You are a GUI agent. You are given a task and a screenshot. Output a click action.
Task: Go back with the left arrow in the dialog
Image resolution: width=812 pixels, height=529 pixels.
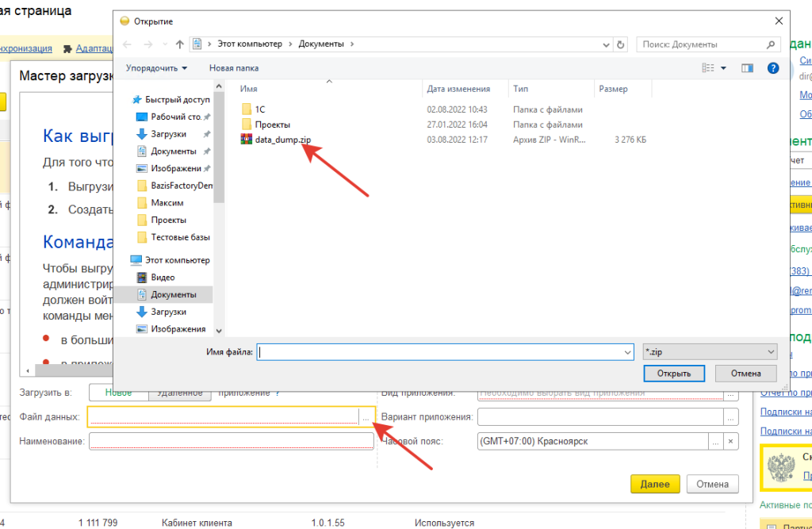tap(128, 44)
